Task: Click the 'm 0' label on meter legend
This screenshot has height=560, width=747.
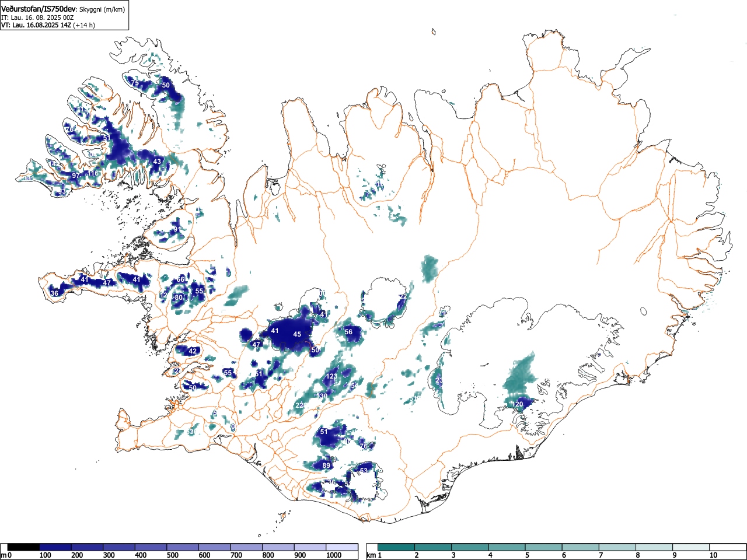Action: coord(6,555)
